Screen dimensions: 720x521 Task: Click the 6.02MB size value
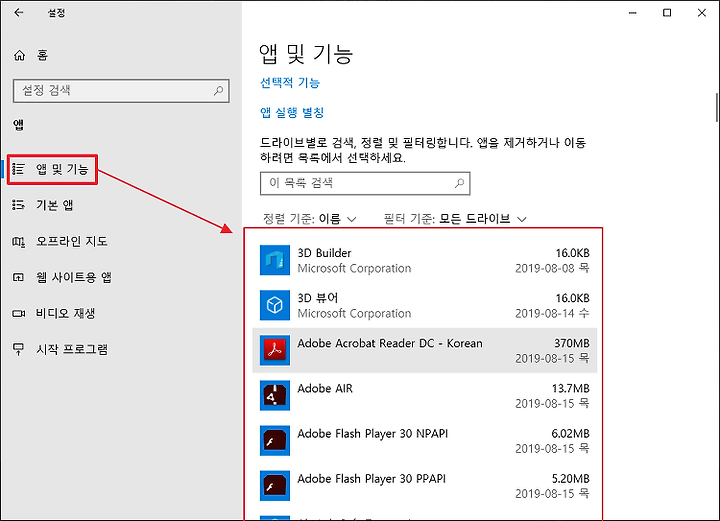pos(570,433)
